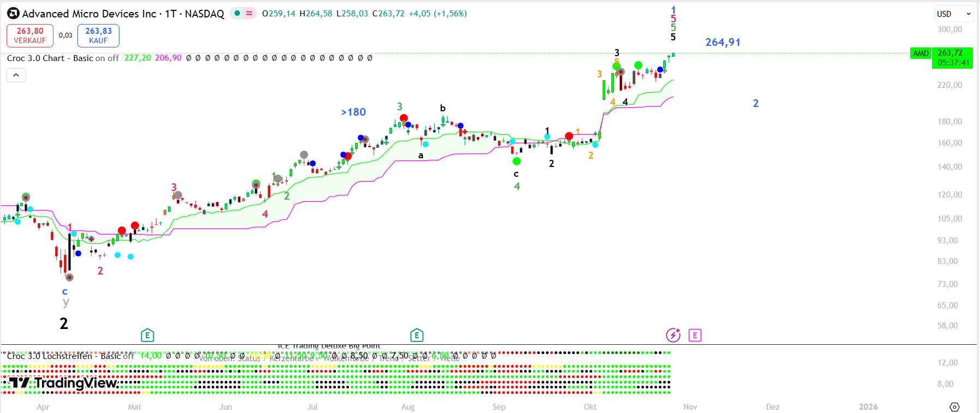Click the 264,91 blue price annotation
Viewport: 980px width, 413px height.
(723, 43)
